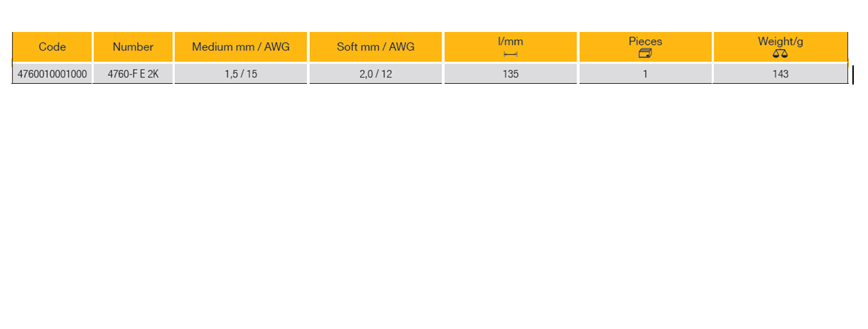
Task: Click the medium value 1,5 / 15
Action: pos(240,74)
